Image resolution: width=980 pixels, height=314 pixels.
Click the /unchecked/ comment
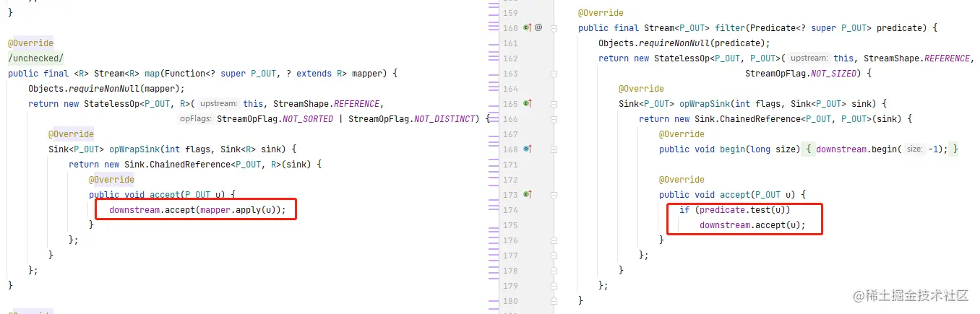point(35,58)
